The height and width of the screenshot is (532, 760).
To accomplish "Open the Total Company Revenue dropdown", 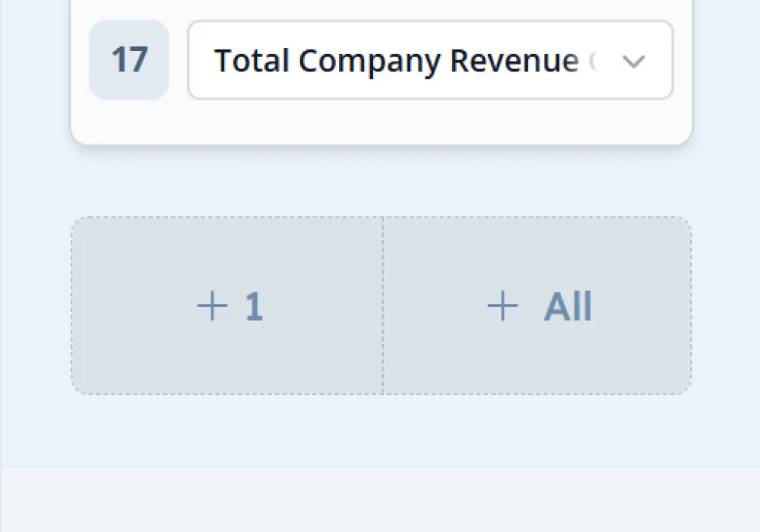I will point(430,60).
